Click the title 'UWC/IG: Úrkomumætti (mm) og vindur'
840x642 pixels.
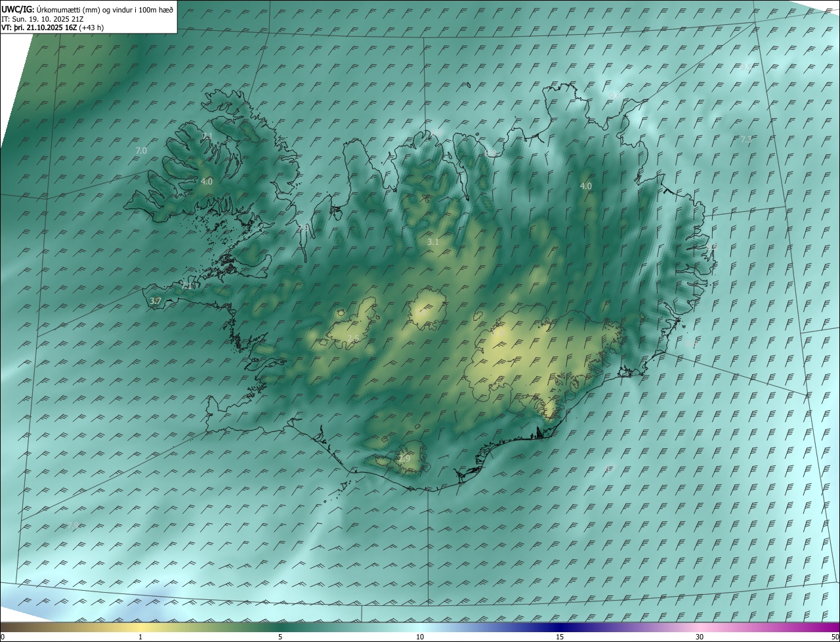coord(87,9)
